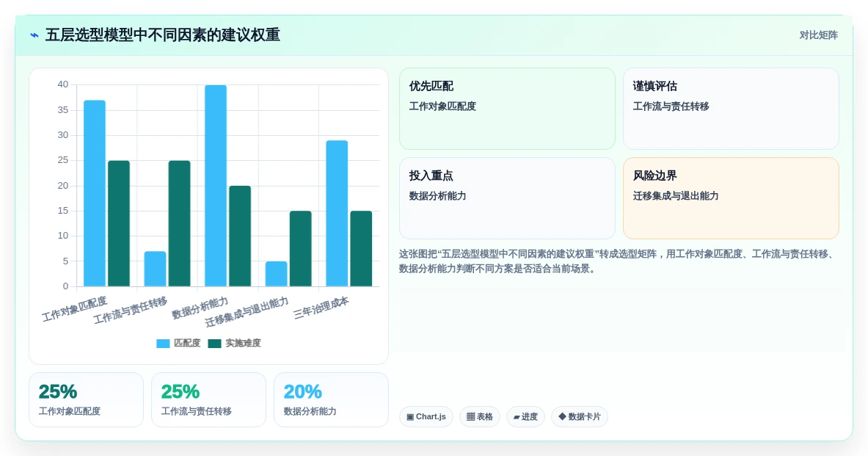This screenshot has width=868, height=456.
Task: Click the green bar for 工作流与责任转移
Action: (179, 223)
